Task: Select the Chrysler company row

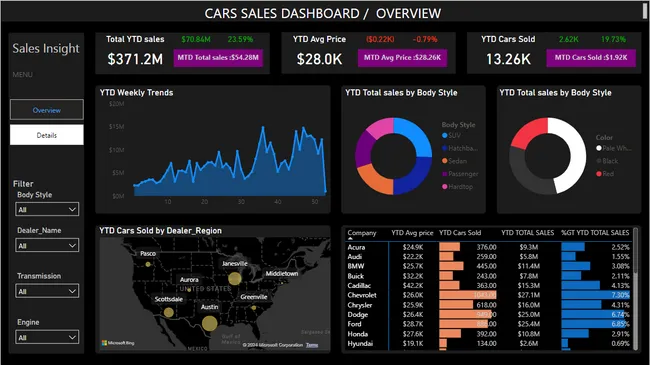Action: click(489, 305)
